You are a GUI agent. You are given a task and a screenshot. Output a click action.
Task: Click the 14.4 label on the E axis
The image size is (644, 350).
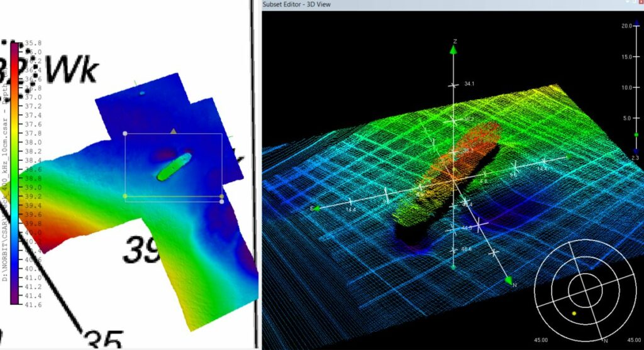[350, 210]
